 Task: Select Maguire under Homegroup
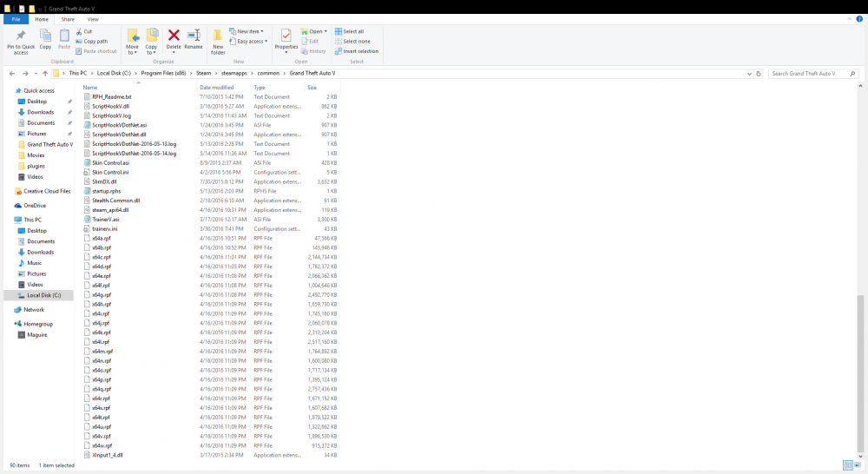coord(37,335)
